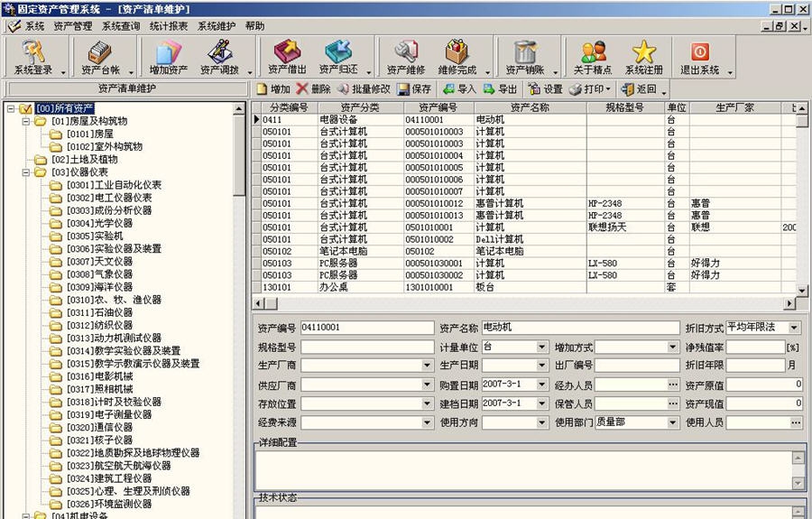Collapse the [01]房屋及构筑物 node
812x519 pixels.
26,121
